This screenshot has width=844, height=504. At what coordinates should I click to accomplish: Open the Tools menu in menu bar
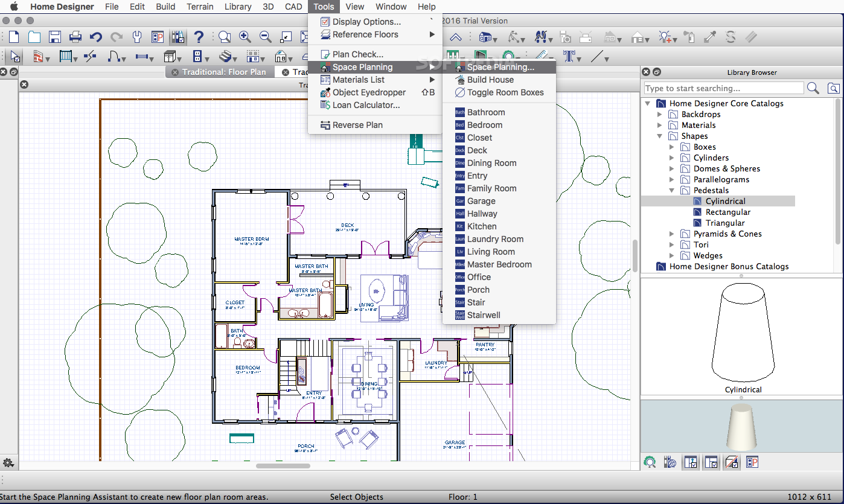pos(324,7)
